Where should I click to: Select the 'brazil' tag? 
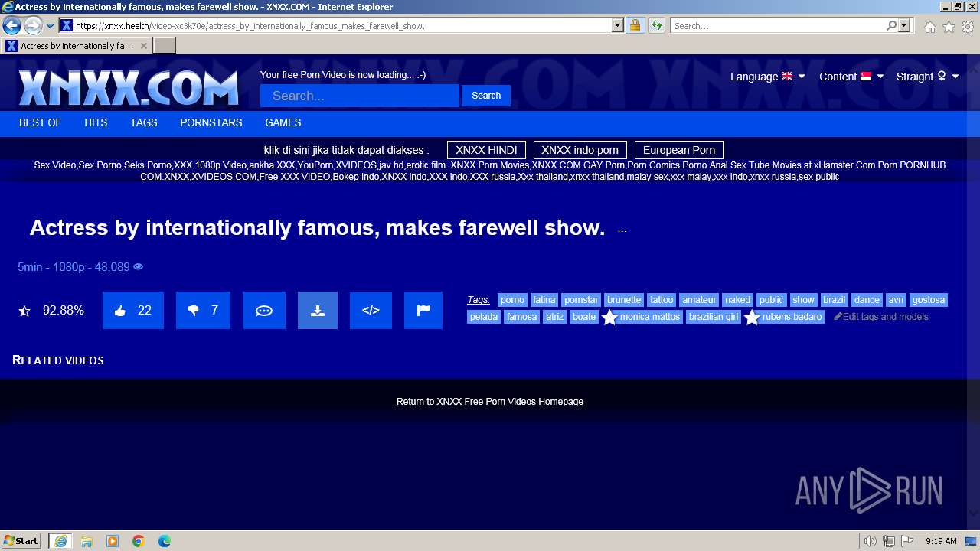click(835, 300)
